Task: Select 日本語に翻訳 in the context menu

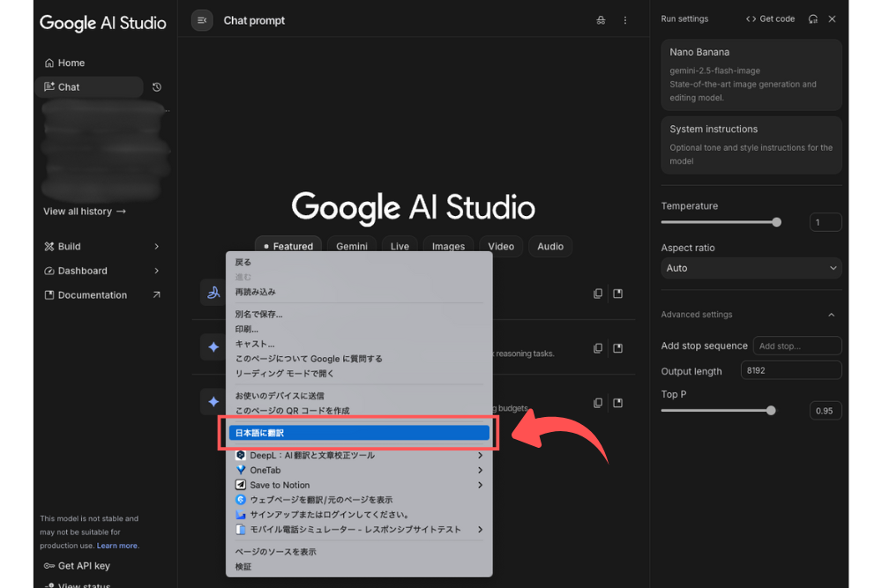Action: [358, 433]
